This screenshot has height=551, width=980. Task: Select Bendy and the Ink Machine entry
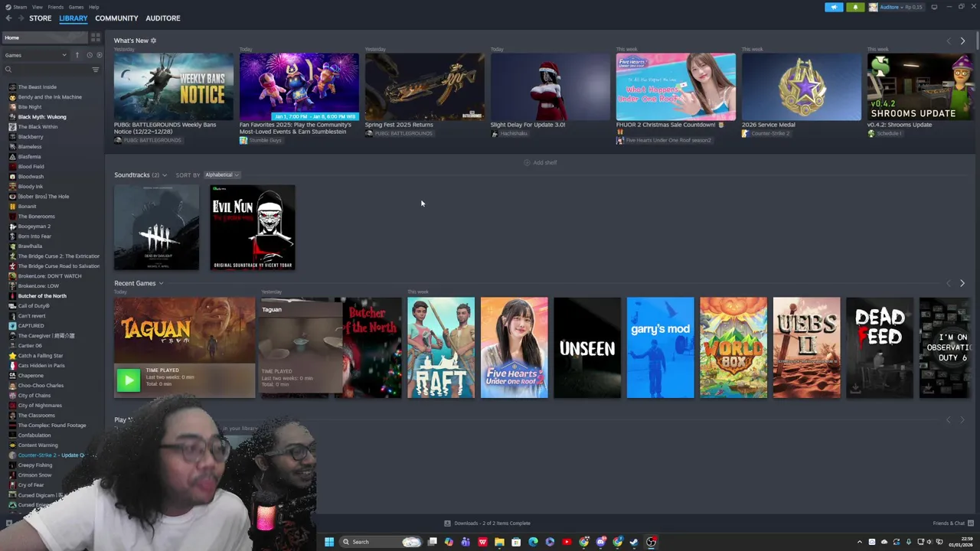(x=50, y=97)
